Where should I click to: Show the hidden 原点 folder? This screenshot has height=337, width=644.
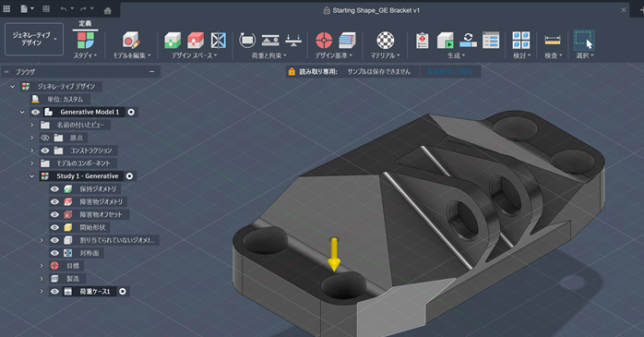[45, 138]
